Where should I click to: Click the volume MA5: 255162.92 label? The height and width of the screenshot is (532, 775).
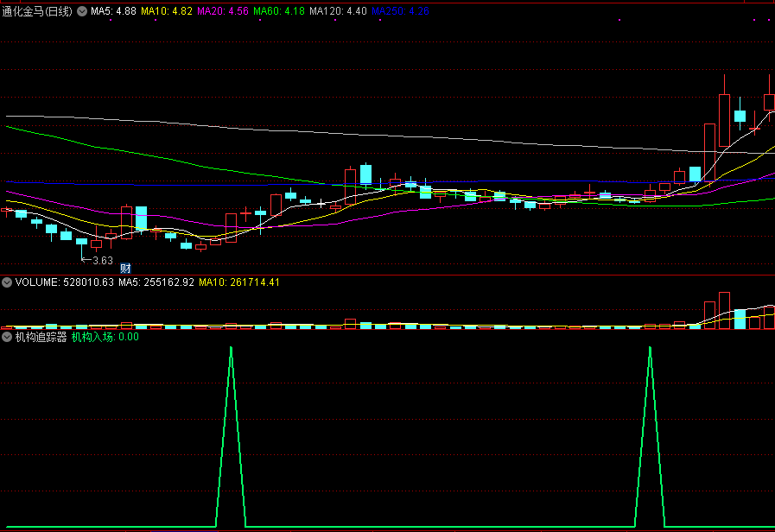point(156,282)
